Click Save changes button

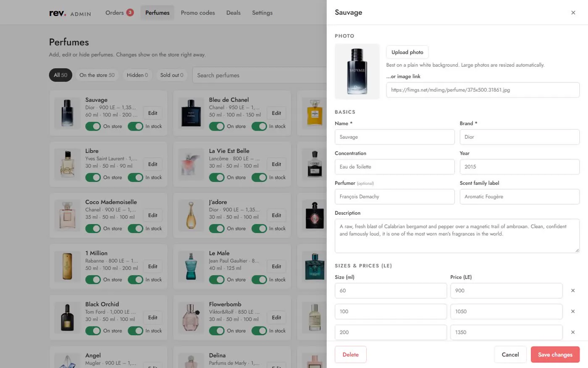tap(555, 355)
